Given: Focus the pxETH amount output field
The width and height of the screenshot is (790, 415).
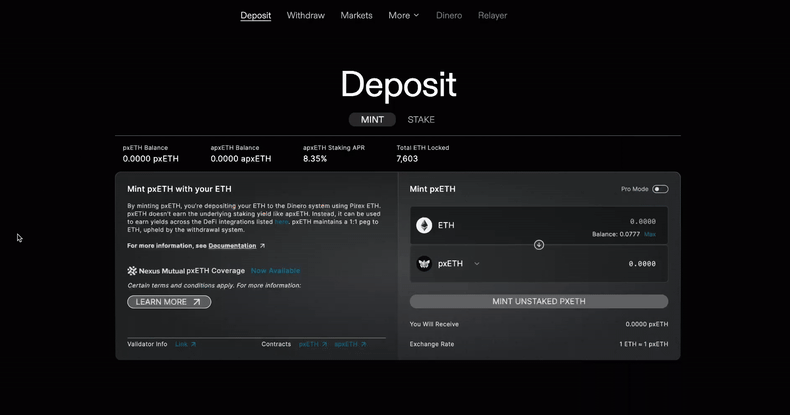Looking at the screenshot, I should click(x=642, y=263).
